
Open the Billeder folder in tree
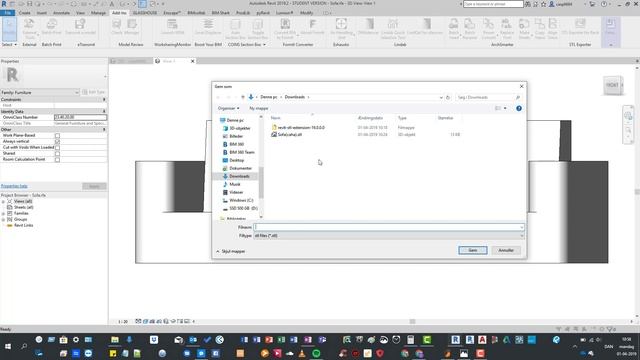click(x=236, y=136)
